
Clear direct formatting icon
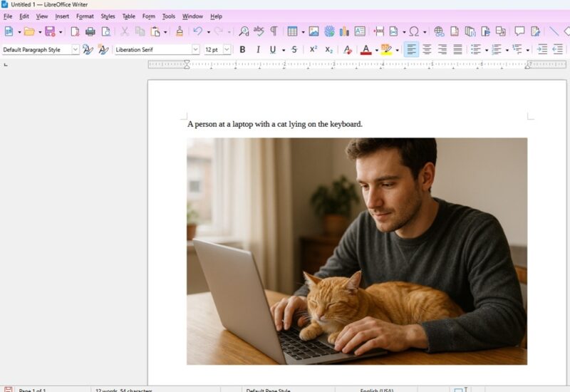coord(348,50)
